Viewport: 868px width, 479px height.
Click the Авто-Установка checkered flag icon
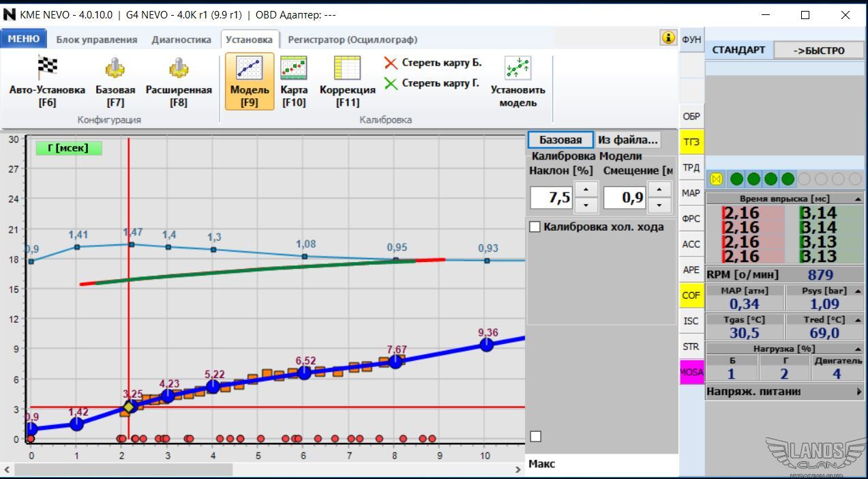47,68
